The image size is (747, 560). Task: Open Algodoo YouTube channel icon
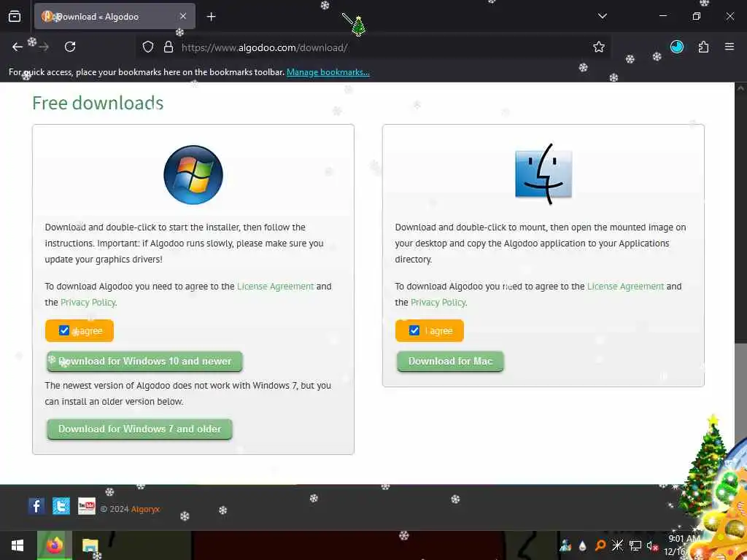point(87,506)
